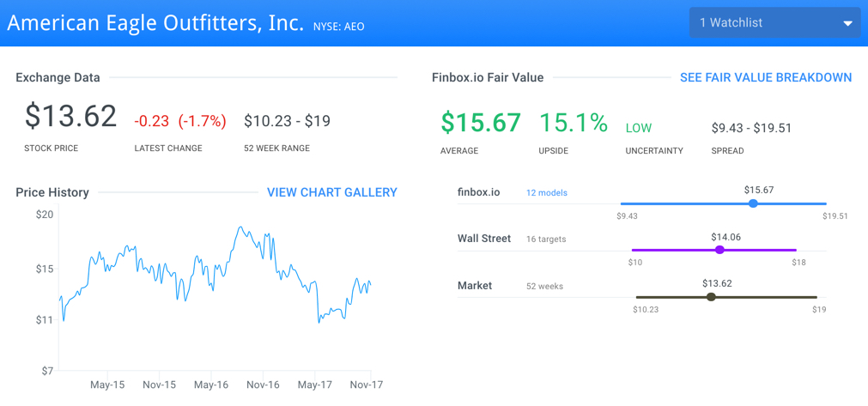Image resolution: width=868 pixels, height=406 pixels.
Task: Click the purple Wall Street $14.06 marker
Action: pyautogui.click(x=719, y=250)
